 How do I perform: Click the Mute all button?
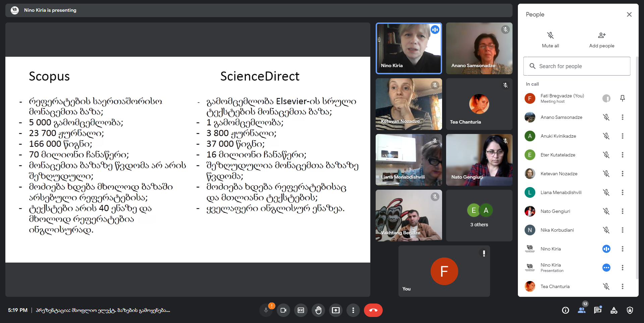pyautogui.click(x=550, y=39)
